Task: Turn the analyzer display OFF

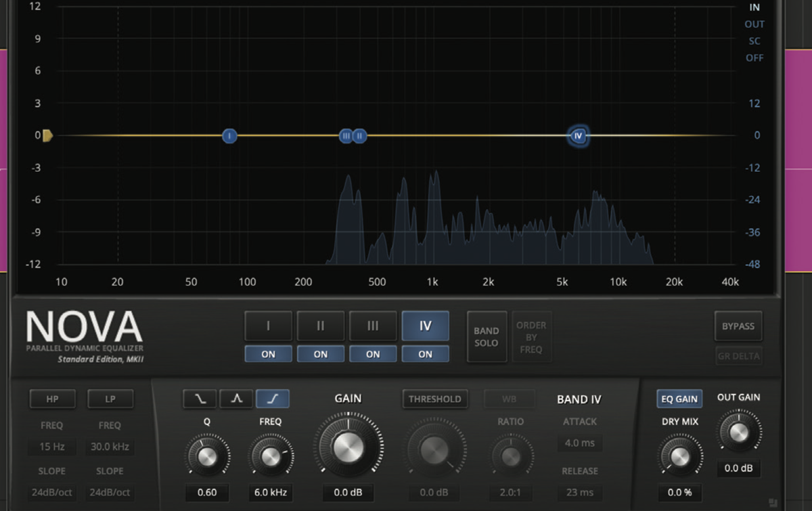Action: click(754, 58)
